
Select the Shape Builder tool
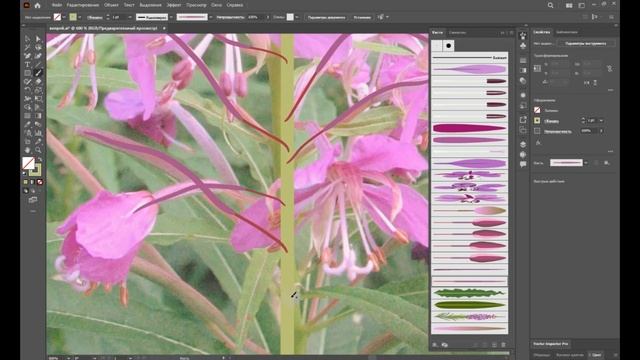click(28, 107)
